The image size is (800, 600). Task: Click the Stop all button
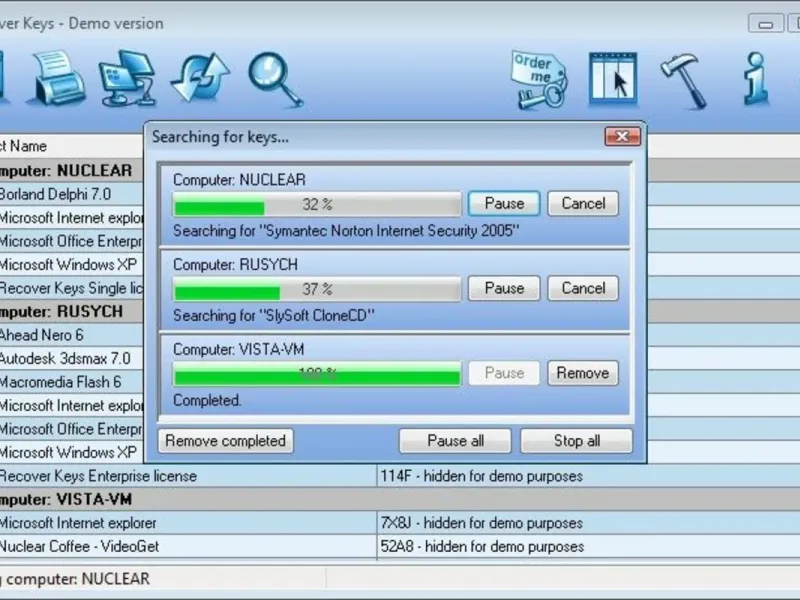[x=577, y=441]
